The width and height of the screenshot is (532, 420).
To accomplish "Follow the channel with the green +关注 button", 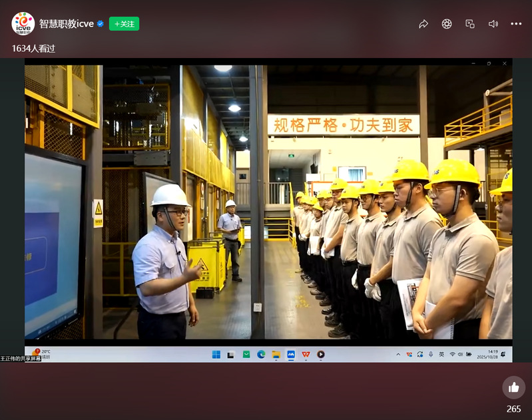I will pos(124,24).
